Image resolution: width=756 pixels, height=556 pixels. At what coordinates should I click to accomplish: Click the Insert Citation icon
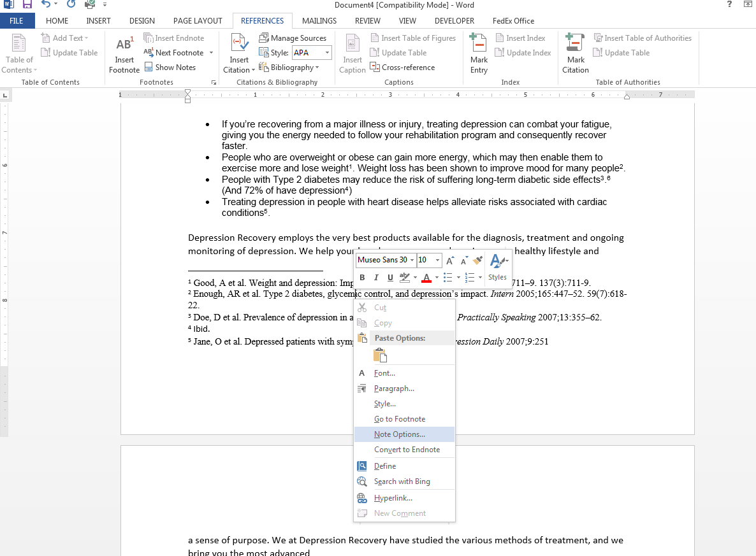click(x=239, y=54)
